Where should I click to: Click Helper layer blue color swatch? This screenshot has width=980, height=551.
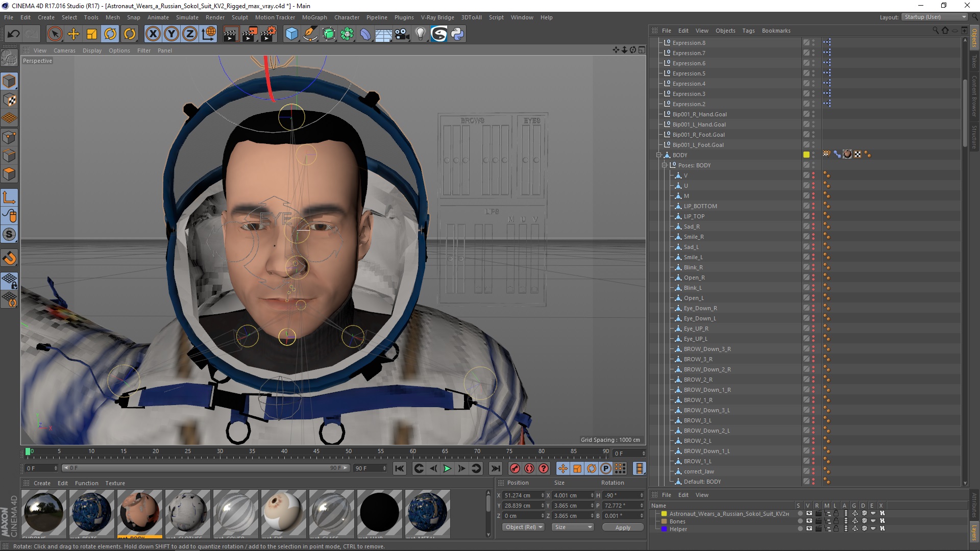point(664,529)
